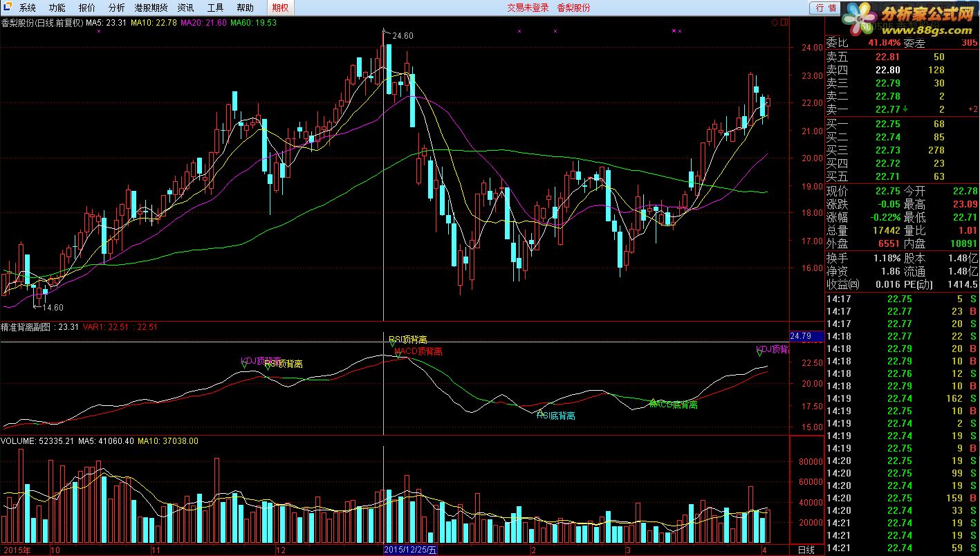Viewport: 980px width, 556px height.
Task: Click the 精准背离副图 indicator title
Action: click(26, 327)
